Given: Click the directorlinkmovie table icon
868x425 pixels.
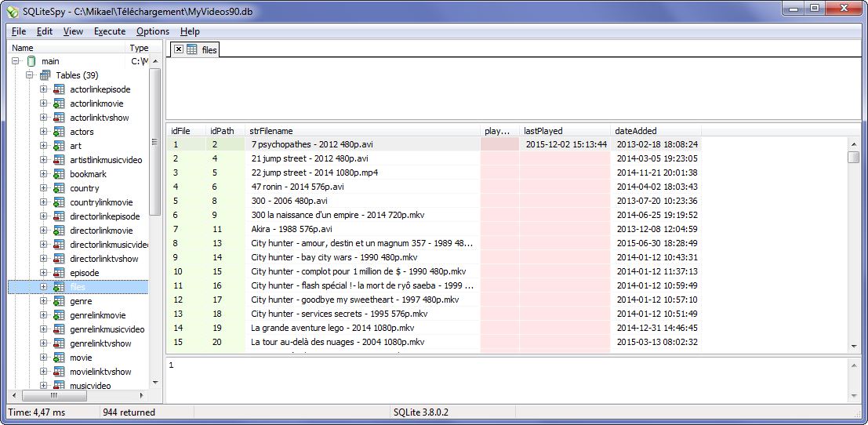Looking at the screenshot, I should coord(59,231).
